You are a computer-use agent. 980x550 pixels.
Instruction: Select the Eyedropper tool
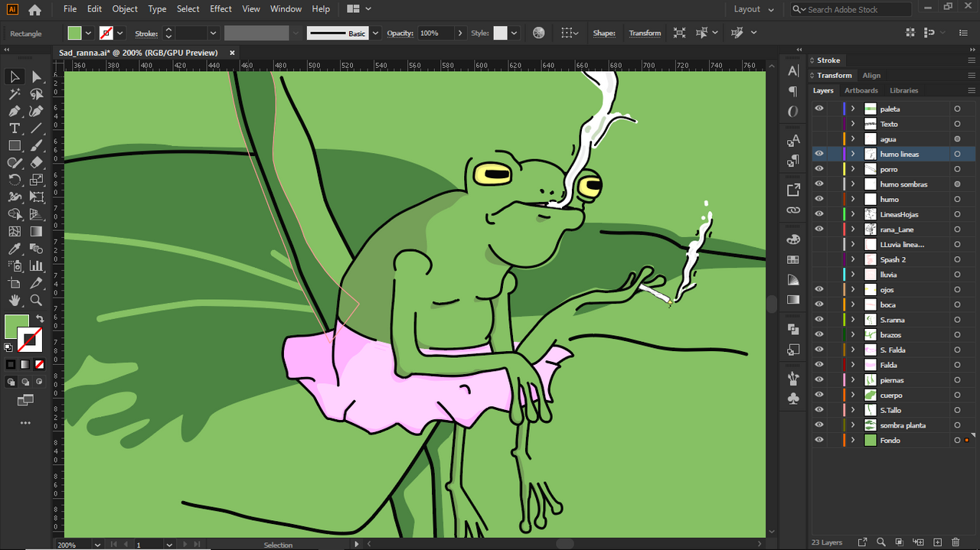point(14,248)
